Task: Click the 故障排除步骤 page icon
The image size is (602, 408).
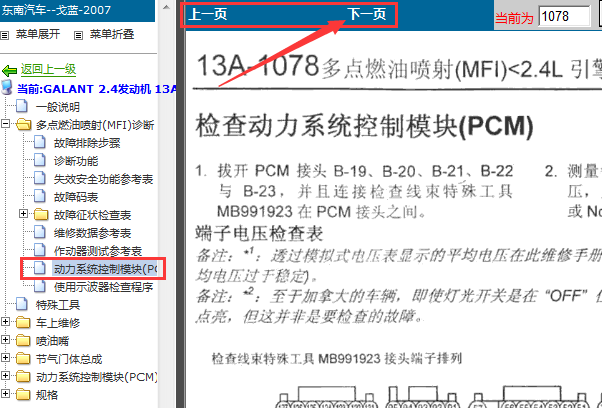Action: (40, 142)
